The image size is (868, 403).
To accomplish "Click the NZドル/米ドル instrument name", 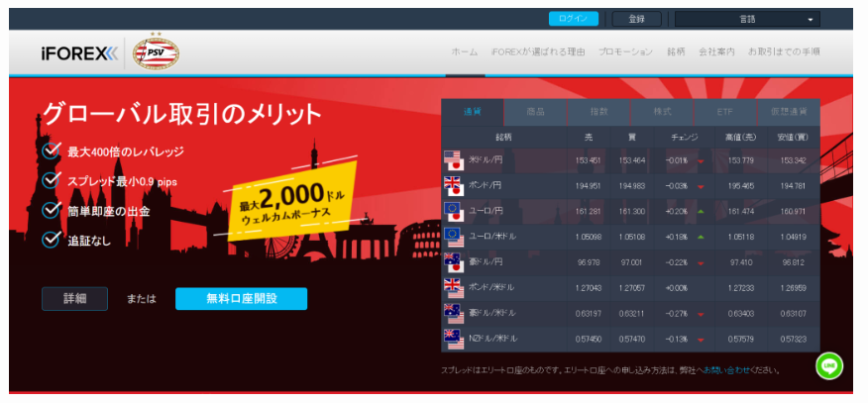I will pos(493,339).
